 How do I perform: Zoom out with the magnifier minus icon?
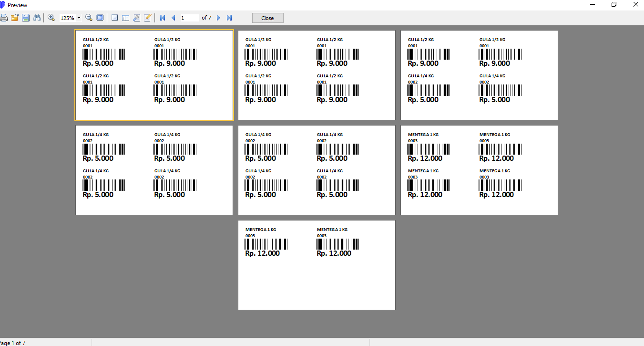click(x=89, y=18)
